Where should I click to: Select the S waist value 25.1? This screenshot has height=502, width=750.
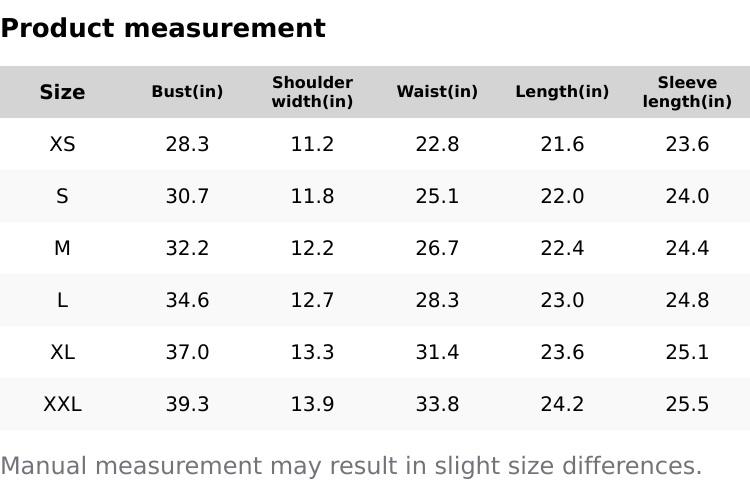437,196
